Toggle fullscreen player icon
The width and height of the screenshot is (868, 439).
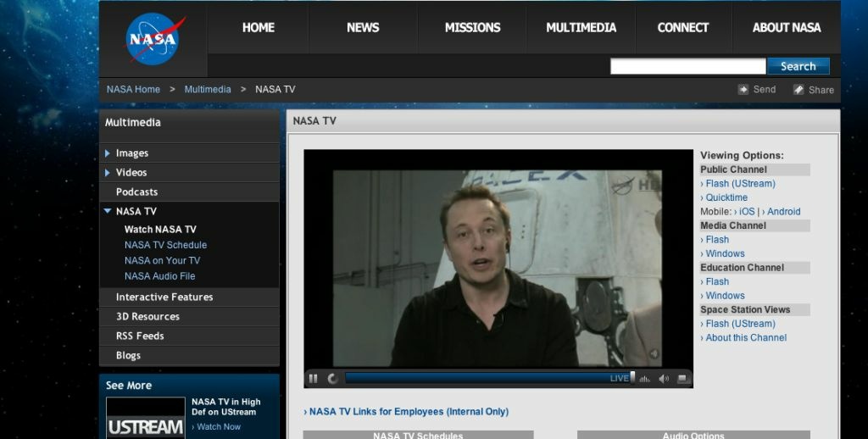pyautogui.click(x=682, y=379)
